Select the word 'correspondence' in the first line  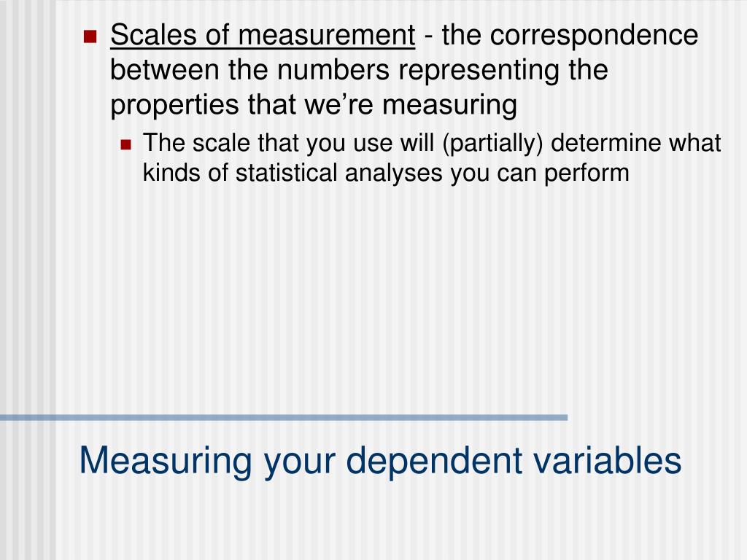coord(594,35)
